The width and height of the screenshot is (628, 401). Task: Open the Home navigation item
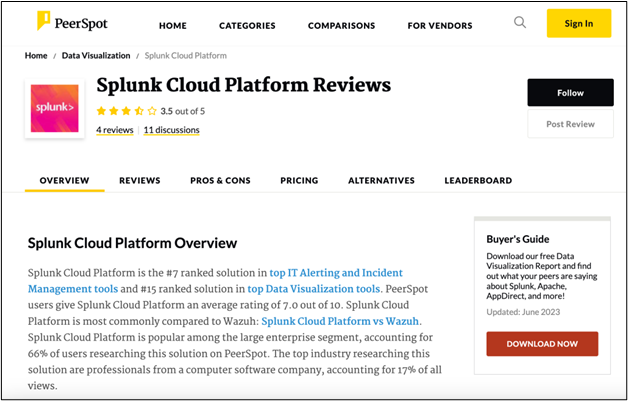[x=173, y=26]
